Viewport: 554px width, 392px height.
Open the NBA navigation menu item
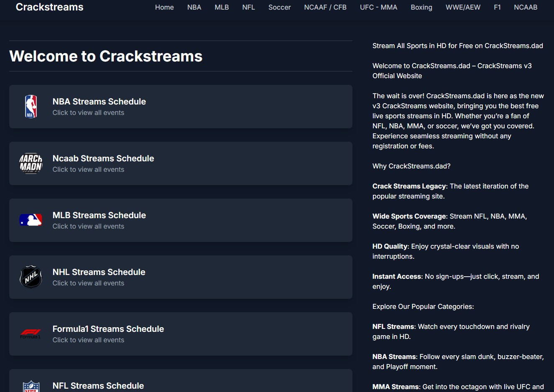194,7
